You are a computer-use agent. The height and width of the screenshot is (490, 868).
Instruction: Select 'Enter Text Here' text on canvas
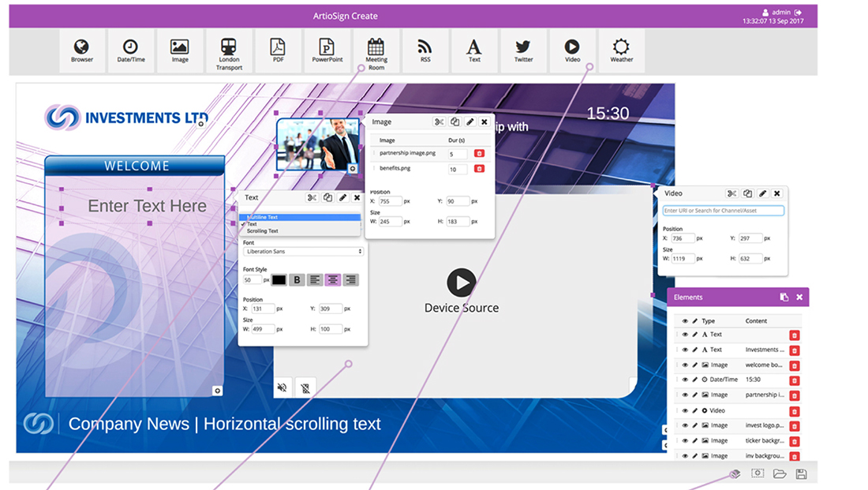point(148,206)
